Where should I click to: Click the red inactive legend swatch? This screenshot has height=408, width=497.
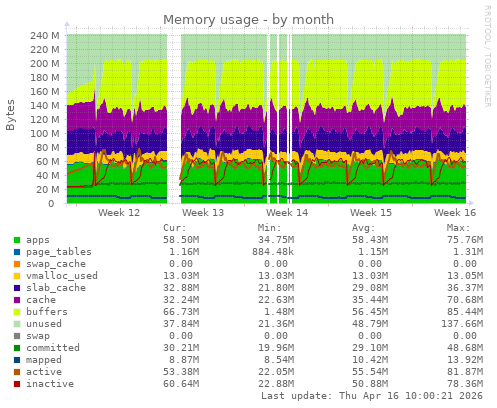coord(17,384)
